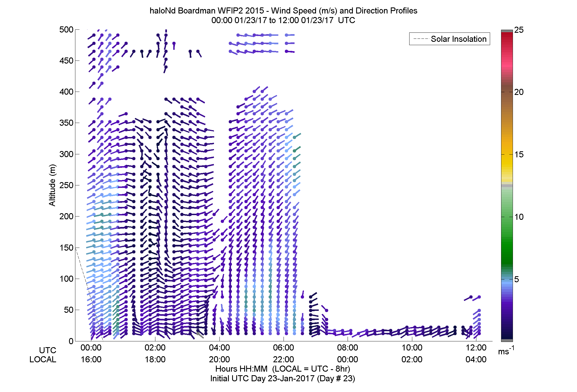Click the 200 altitude tick label
The width and height of the screenshot is (577, 392).
tap(66, 216)
